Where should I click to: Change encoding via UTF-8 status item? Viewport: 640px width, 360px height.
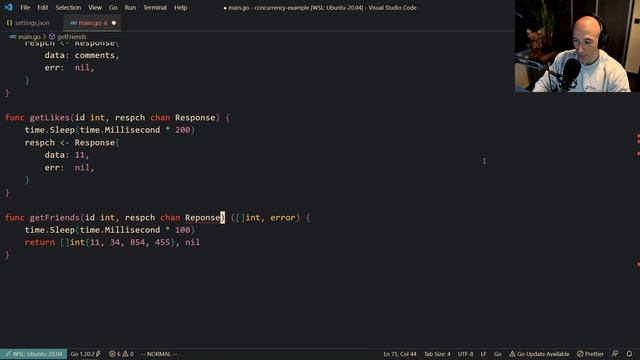[x=465, y=354]
